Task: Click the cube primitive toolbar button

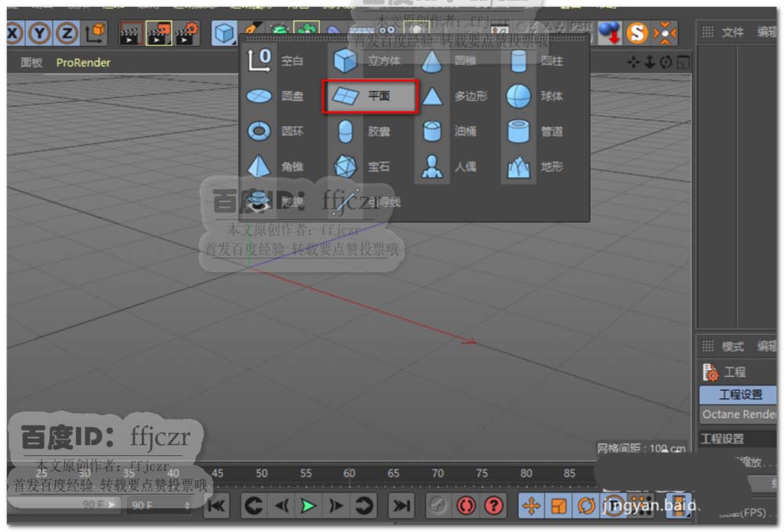Action: (x=223, y=34)
